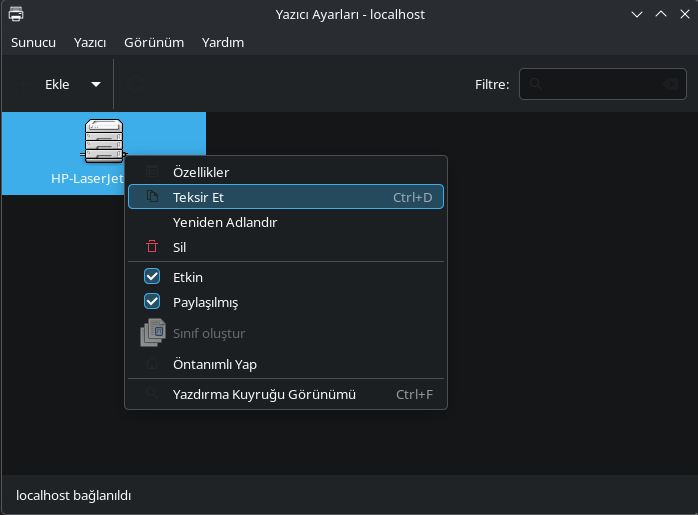Screen dimensions: 698x515
Task: Select the HP-LaserJet printer icon
Action: click(x=104, y=141)
